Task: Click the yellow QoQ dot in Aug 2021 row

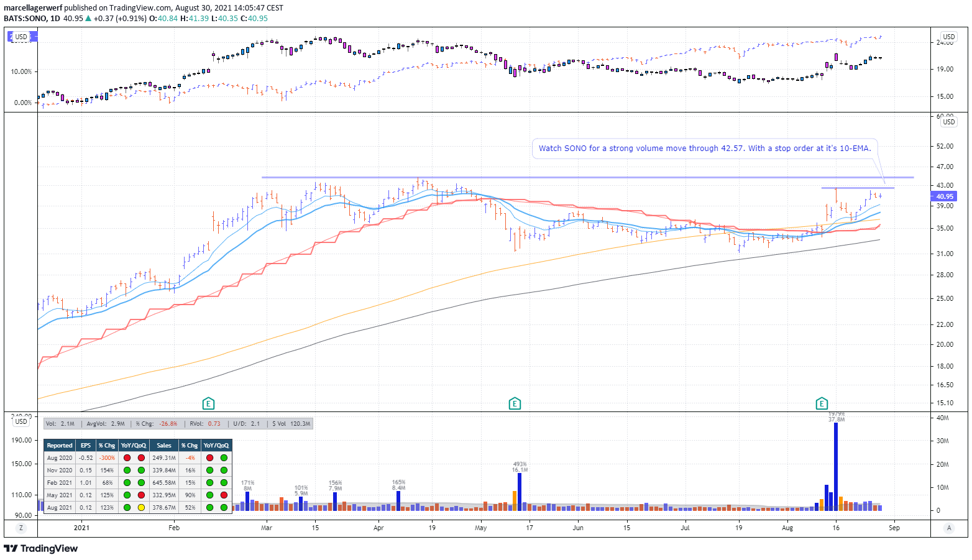Action: (x=141, y=508)
